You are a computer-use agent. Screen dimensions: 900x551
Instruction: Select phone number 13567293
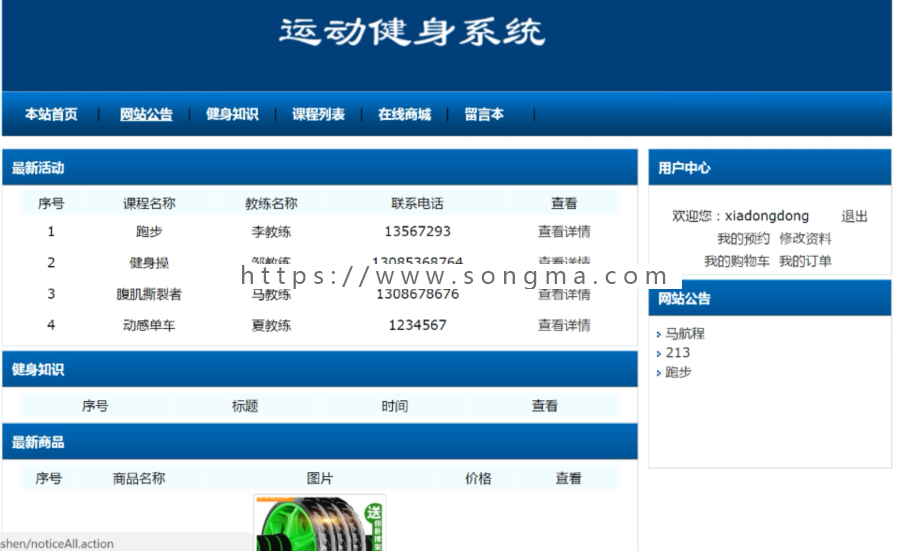point(417,231)
